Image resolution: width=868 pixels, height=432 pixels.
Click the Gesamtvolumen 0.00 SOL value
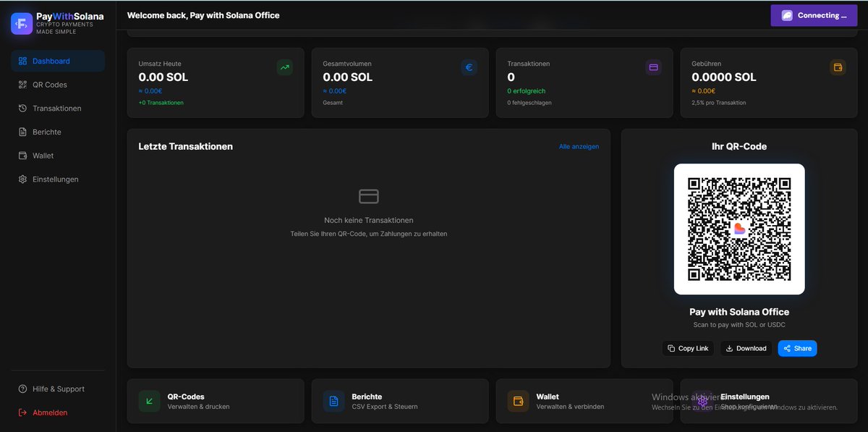[x=348, y=77]
